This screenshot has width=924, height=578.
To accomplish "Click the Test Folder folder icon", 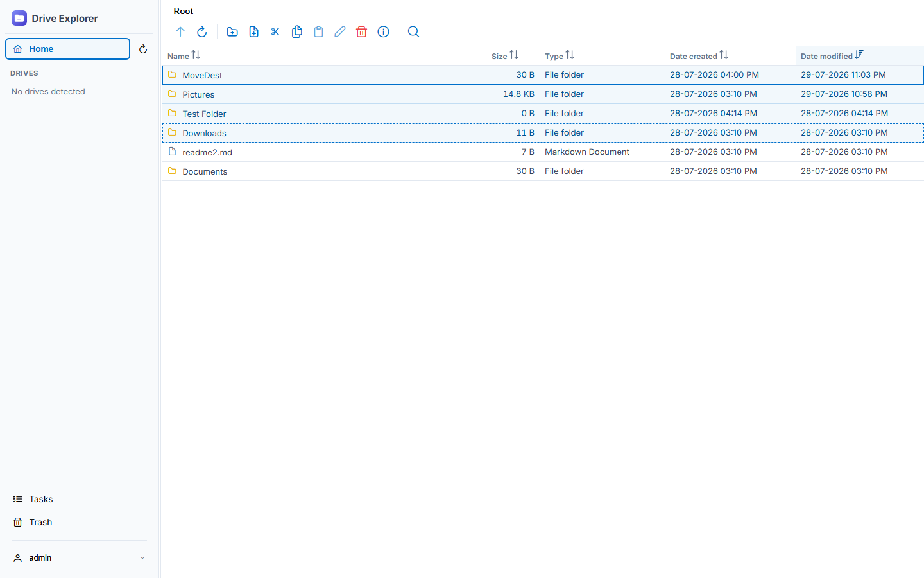I will tap(172, 113).
